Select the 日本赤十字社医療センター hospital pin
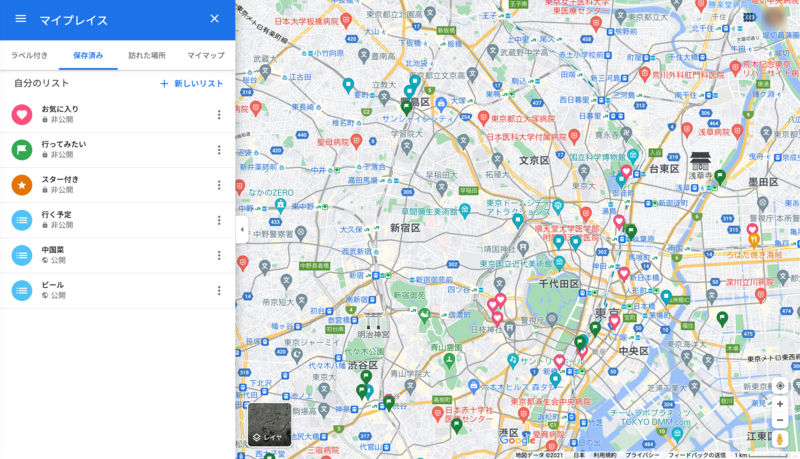Screen dimensions: 800x459 point(437,413)
